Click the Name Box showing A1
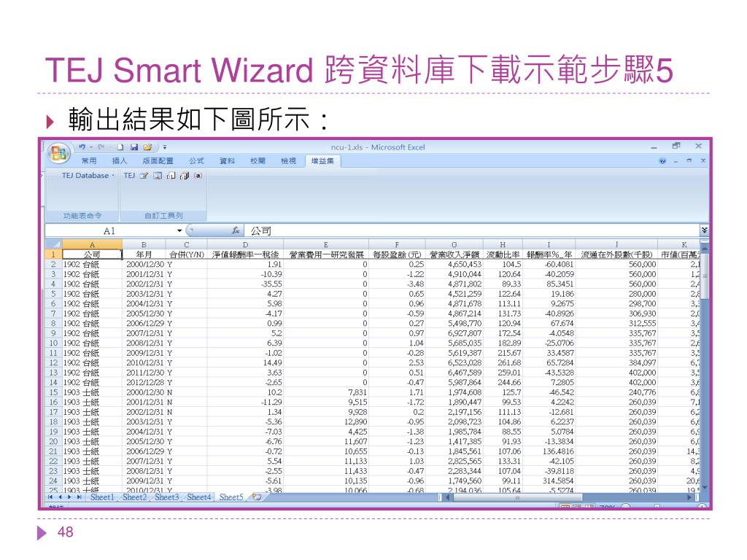Image resolution: width=747 pixels, height=560 pixels. 111,231
